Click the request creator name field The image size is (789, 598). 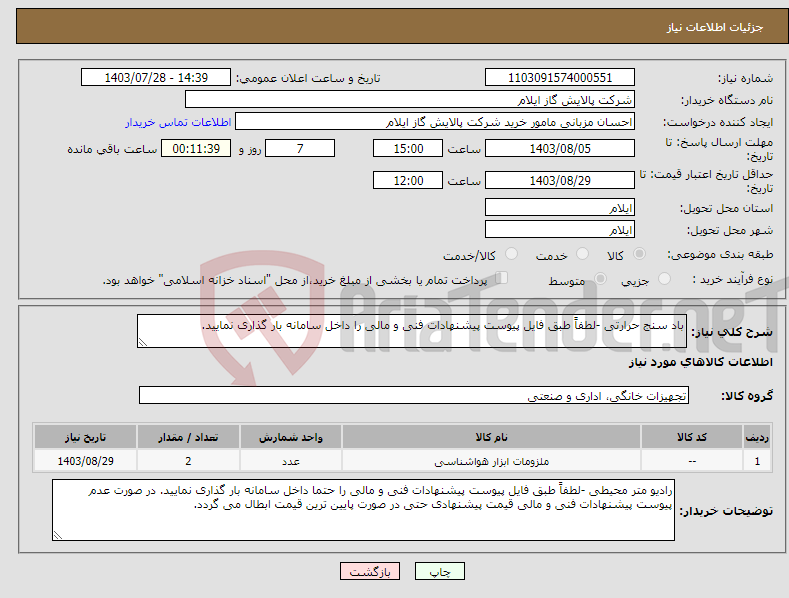(x=435, y=121)
